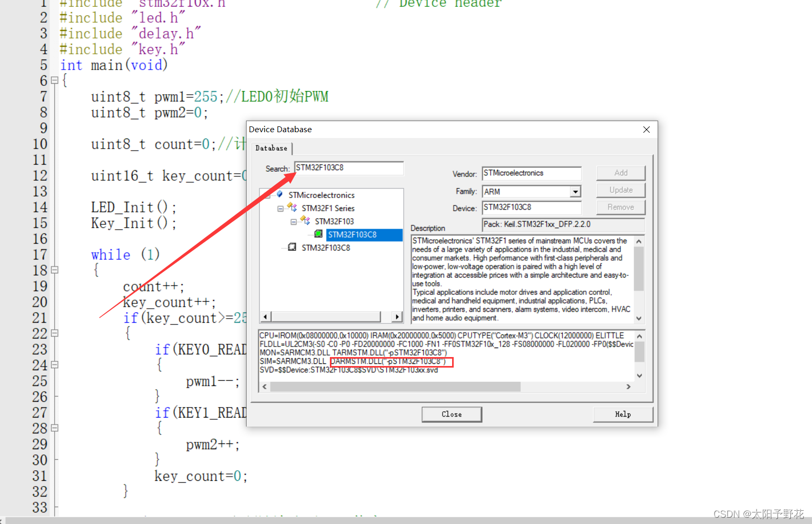This screenshot has height=524, width=812.
Task: Click the white chip icon of lower STM32F103C8
Action: click(292, 247)
